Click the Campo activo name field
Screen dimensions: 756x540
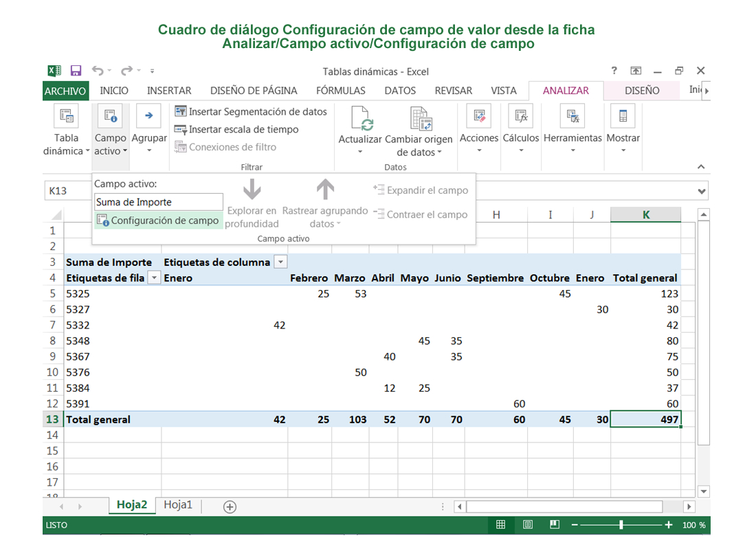(x=159, y=202)
